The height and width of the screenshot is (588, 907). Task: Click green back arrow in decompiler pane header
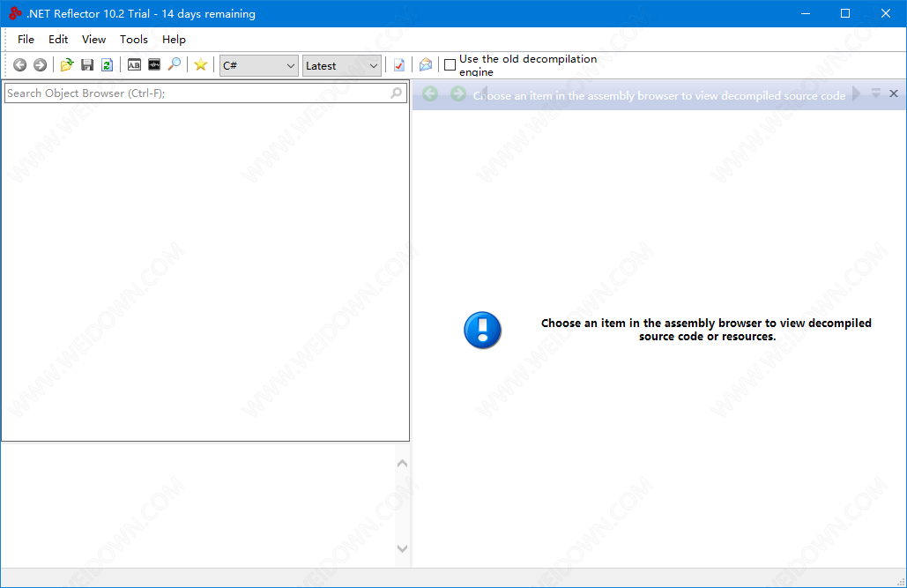[x=430, y=93]
